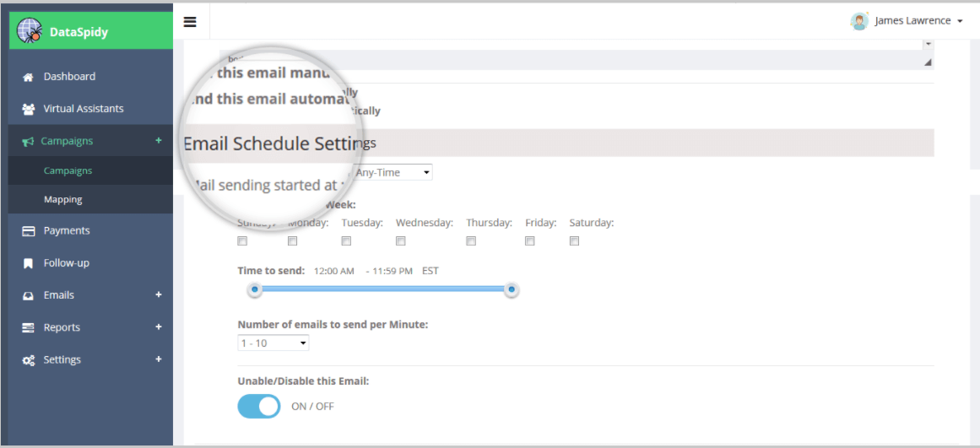Screen dimensions: 980x448
Task: Click the ON / OFF label
Action: pyautogui.click(x=312, y=407)
